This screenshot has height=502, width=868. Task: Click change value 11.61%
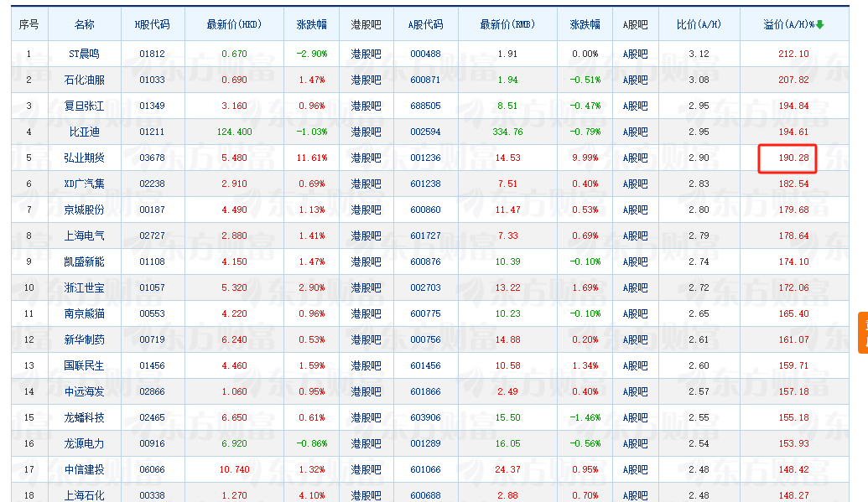tap(312, 158)
